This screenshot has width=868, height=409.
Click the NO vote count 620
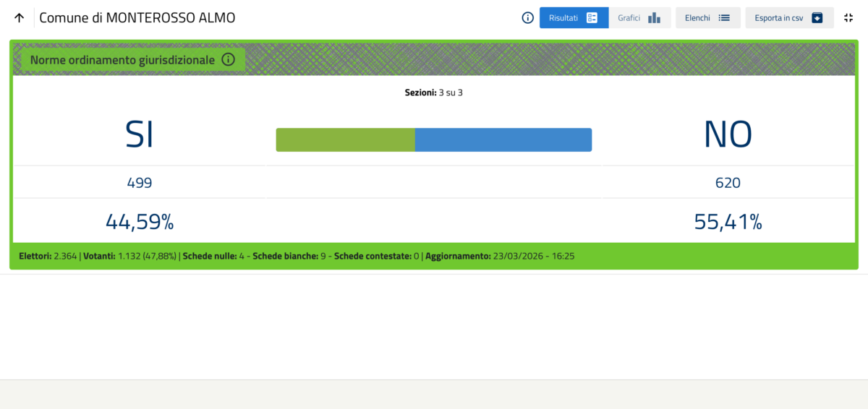(728, 183)
